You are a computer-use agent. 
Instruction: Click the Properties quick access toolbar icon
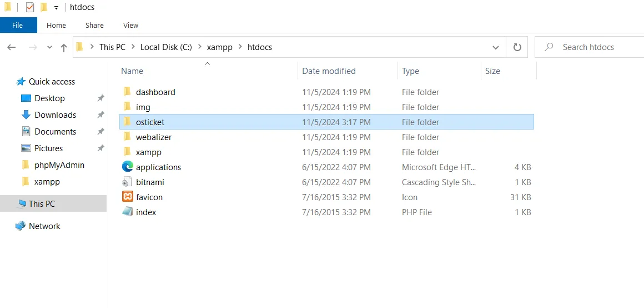click(x=30, y=7)
